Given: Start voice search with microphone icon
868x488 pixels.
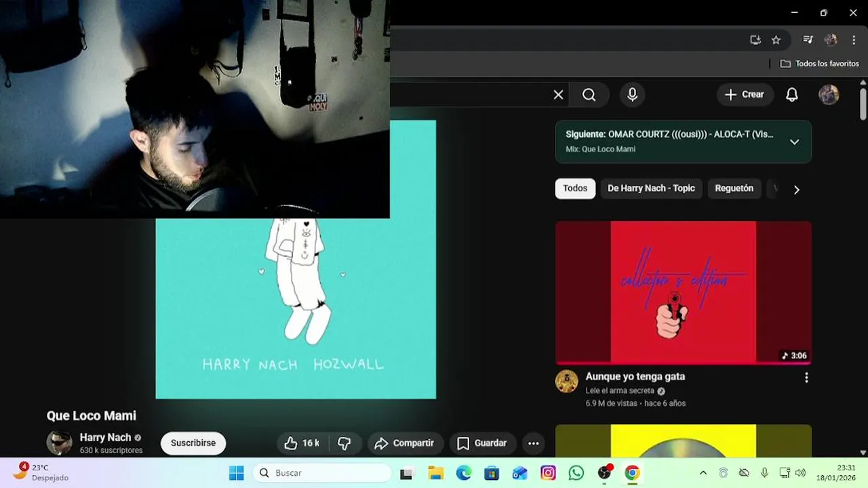Looking at the screenshot, I should point(632,95).
